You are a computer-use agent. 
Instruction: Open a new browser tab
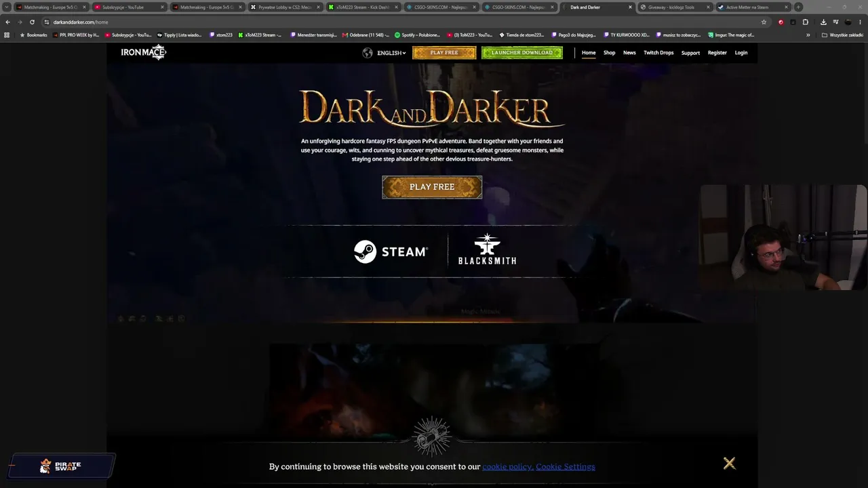pyautogui.click(x=798, y=7)
